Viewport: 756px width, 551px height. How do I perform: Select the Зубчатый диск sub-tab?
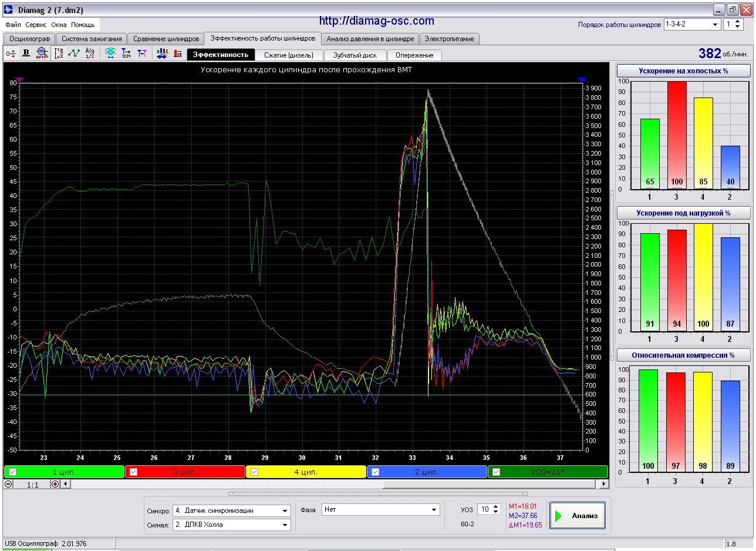point(355,55)
